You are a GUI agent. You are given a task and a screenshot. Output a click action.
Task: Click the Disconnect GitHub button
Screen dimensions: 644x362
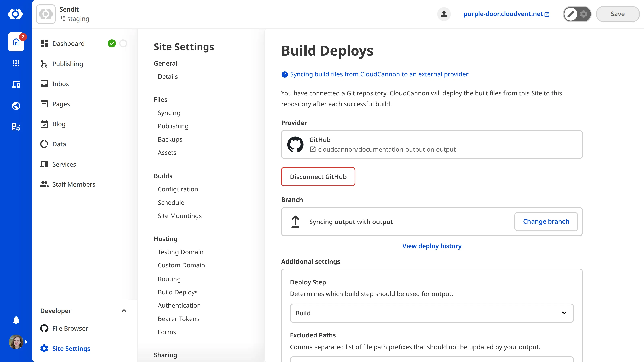pyautogui.click(x=318, y=177)
